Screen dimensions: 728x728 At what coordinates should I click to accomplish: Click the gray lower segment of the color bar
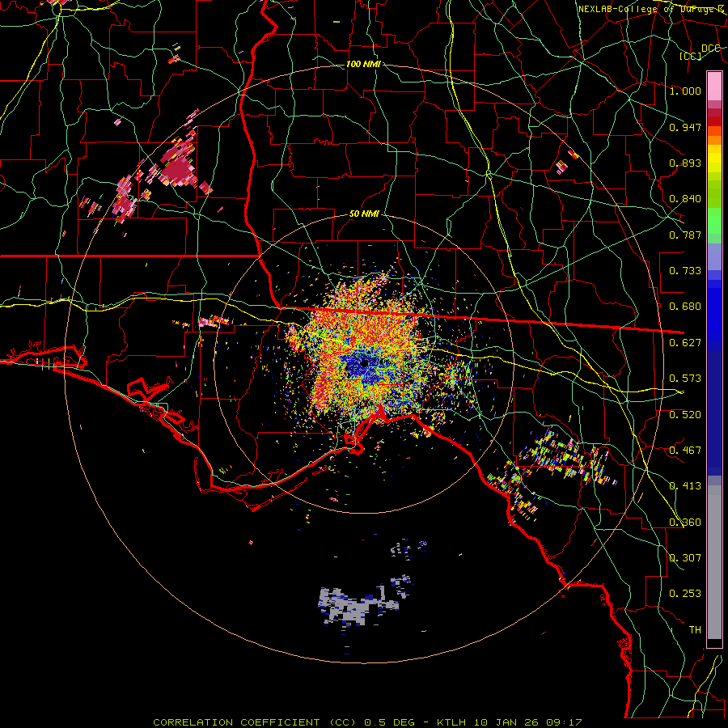click(x=714, y=562)
